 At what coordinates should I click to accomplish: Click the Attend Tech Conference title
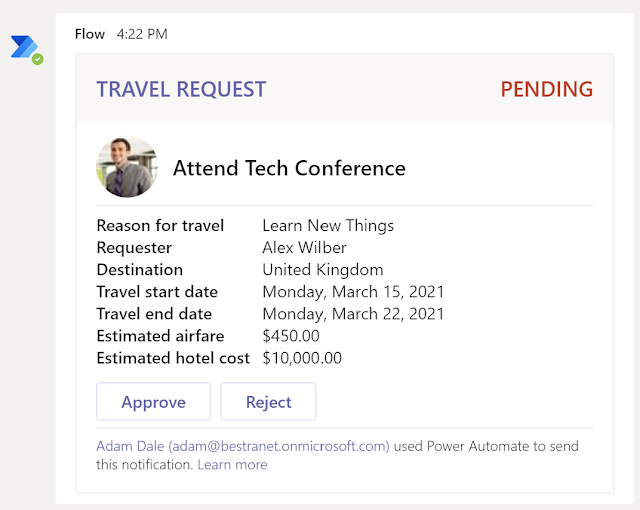(x=289, y=168)
